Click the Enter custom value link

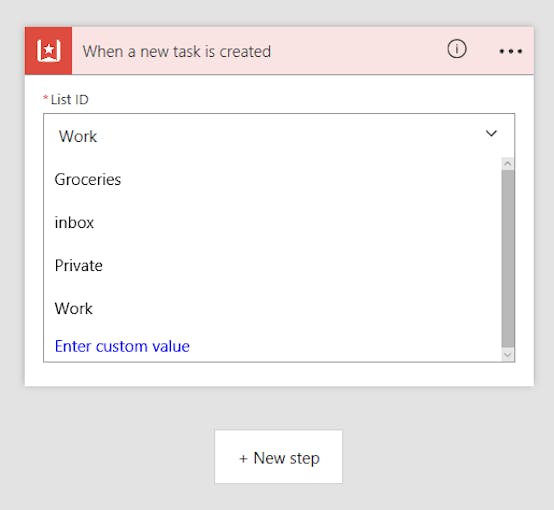pos(122,346)
